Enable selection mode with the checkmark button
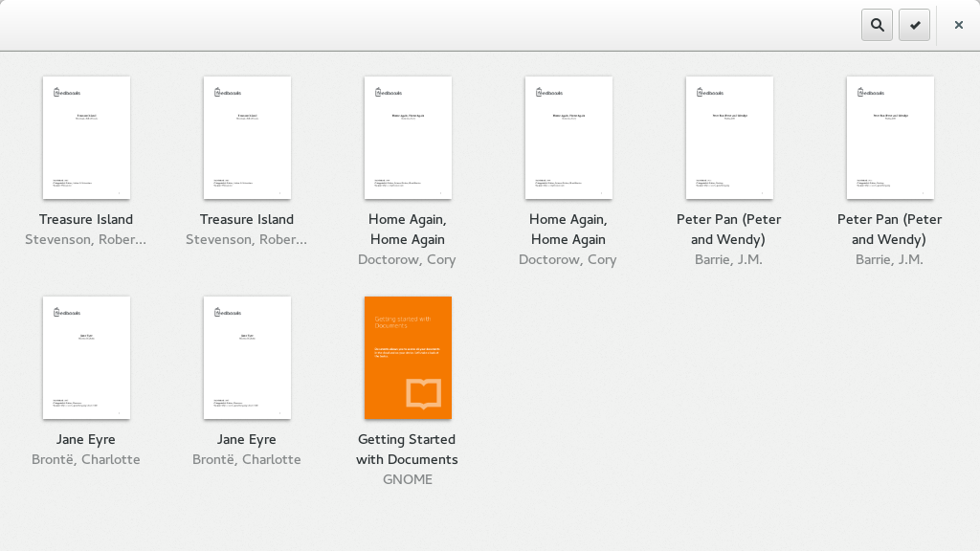 [x=915, y=25]
